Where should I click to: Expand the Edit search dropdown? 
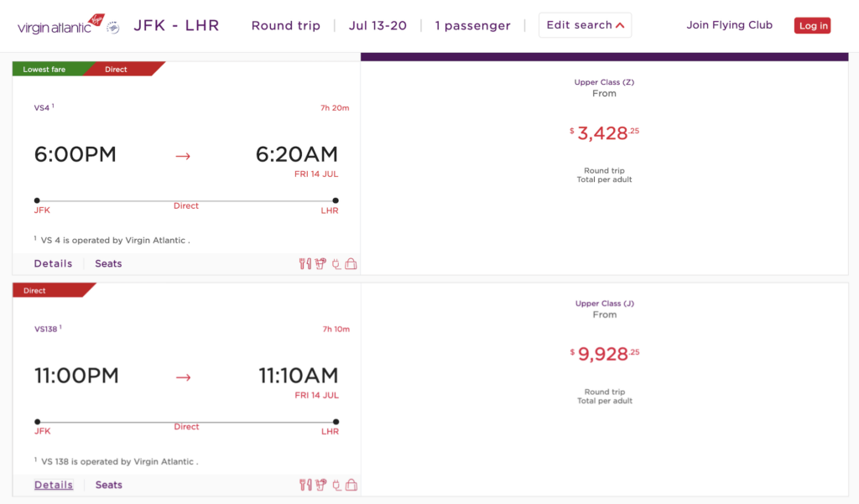[x=585, y=25]
